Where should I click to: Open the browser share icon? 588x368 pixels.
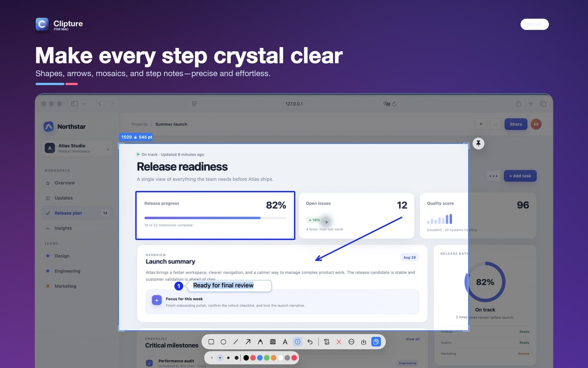click(x=518, y=104)
